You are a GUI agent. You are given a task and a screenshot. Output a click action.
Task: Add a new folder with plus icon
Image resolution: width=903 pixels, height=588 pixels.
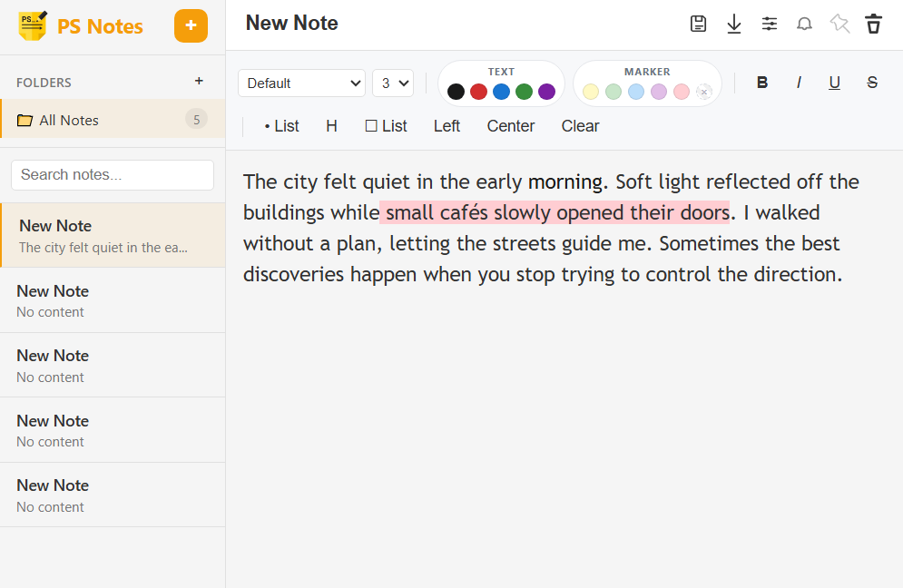coord(199,81)
